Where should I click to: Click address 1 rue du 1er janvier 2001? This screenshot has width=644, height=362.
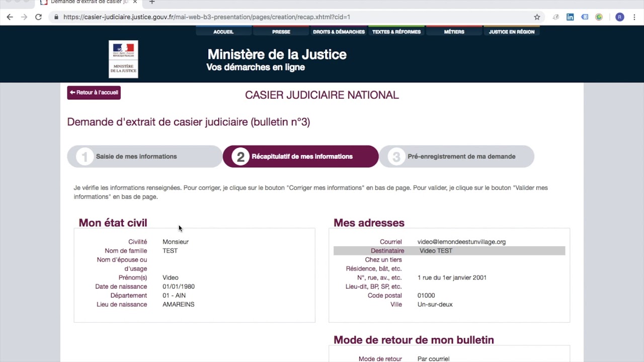pyautogui.click(x=452, y=278)
